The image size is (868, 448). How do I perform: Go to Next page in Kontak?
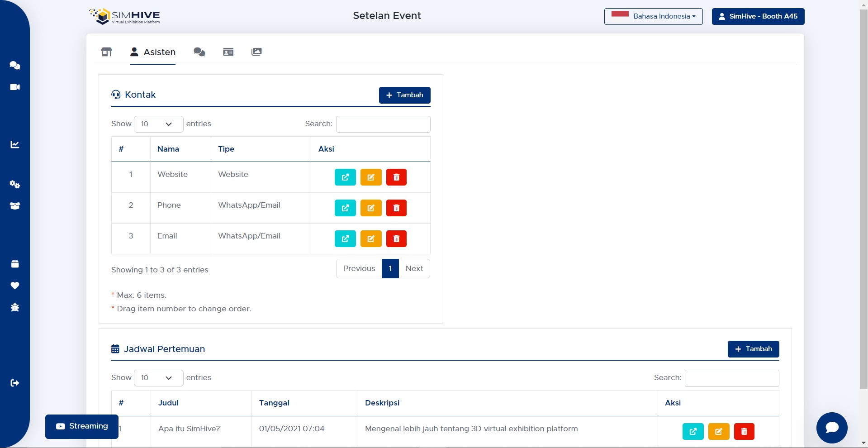(414, 268)
